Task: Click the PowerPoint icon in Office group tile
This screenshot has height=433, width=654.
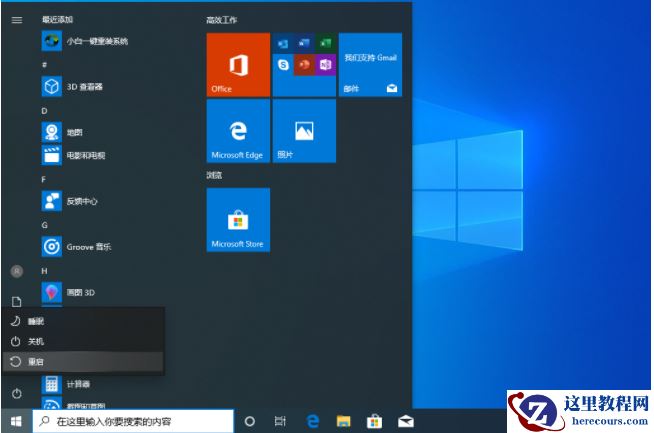Action: coord(304,65)
